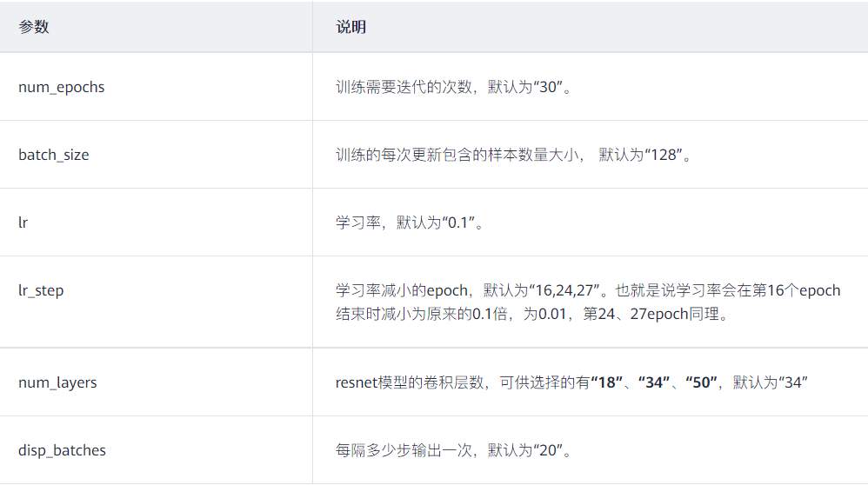Click the disp_batches parameter name
Viewport: 868px width, 485px height.
pos(62,450)
